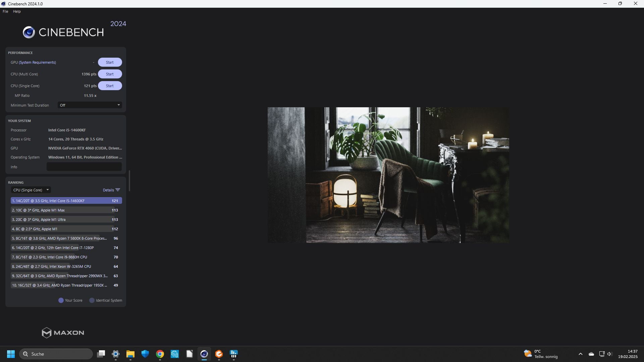Viewport: 644px width, 362px height.
Task: Launch Google Chrome from the taskbar
Action: point(160,354)
